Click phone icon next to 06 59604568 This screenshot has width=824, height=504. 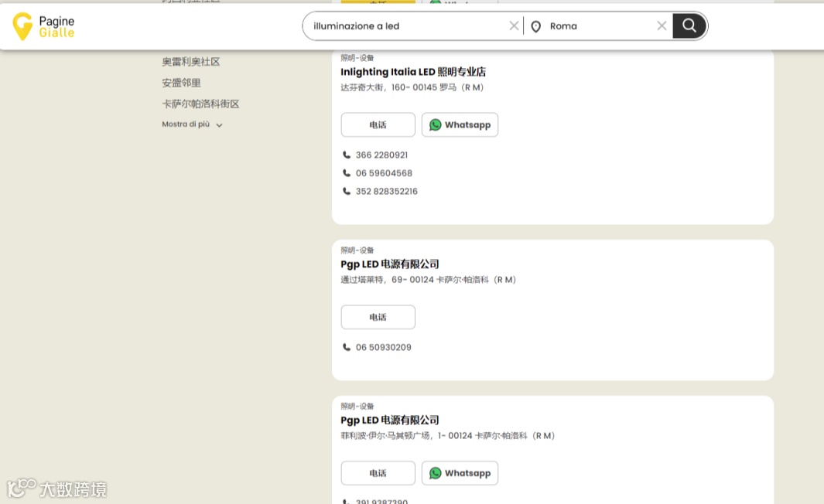point(347,173)
